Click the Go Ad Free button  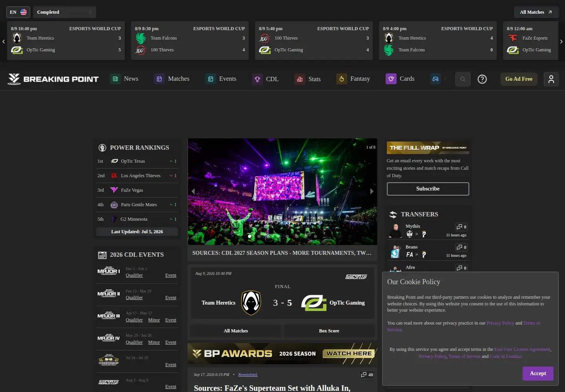pos(519,79)
